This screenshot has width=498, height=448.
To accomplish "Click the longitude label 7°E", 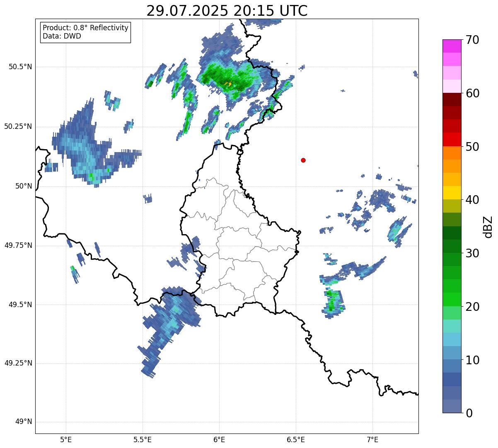I will click(x=372, y=439).
